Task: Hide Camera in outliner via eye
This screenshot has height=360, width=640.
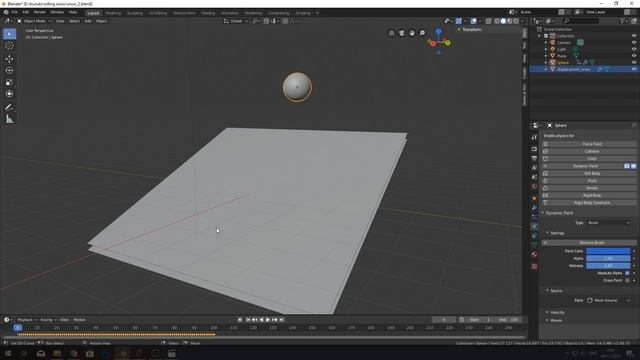Action: [x=634, y=42]
